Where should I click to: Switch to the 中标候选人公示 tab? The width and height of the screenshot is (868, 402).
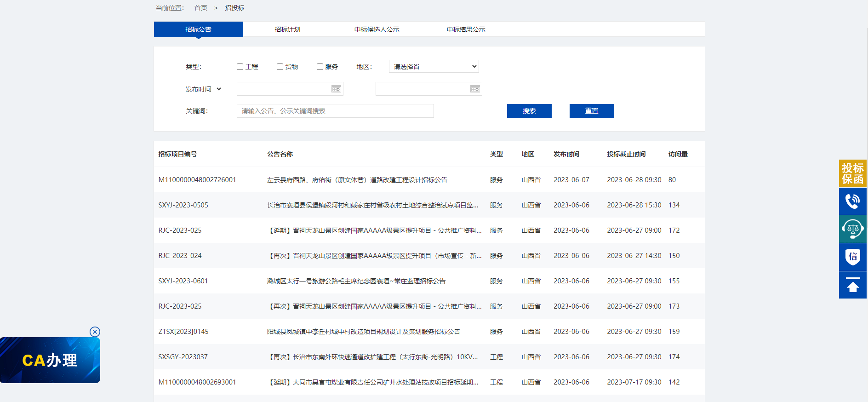(x=377, y=29)
